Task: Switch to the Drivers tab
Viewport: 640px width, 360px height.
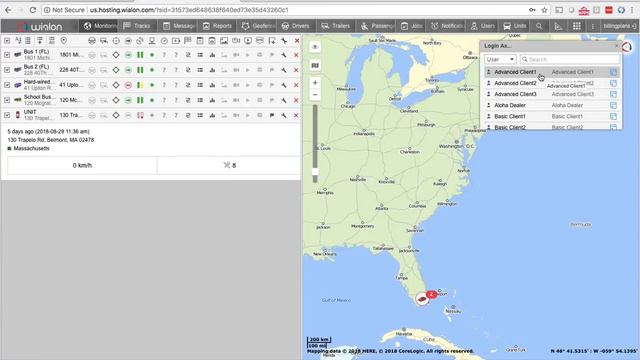Action: click(x=296, y=26)
